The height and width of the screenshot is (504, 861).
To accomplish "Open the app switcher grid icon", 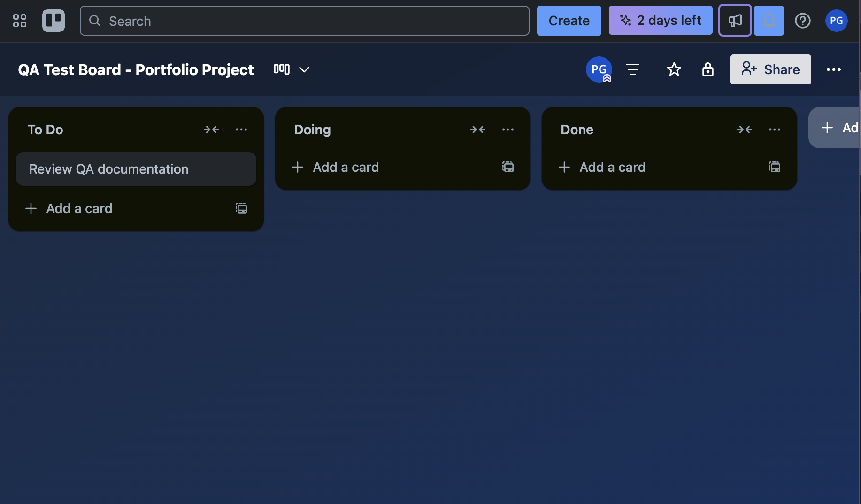I will (x=20, y=21).
